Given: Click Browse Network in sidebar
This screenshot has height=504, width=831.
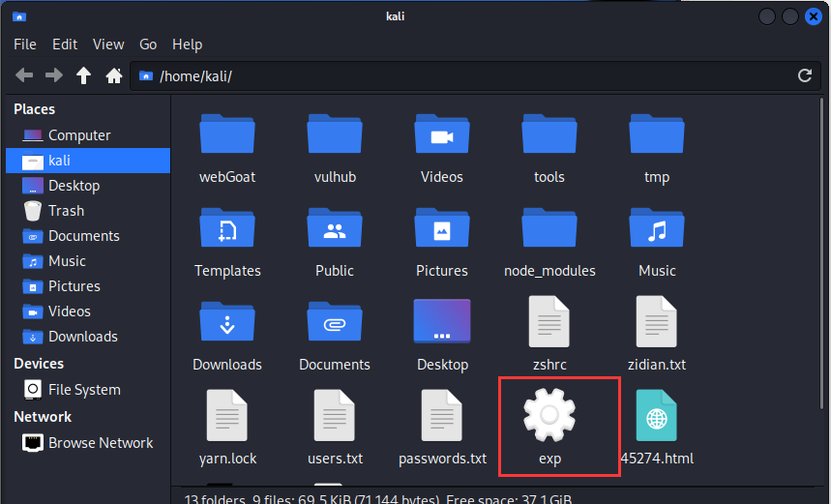Looking at the screenshot, I should pyautogui.click(x=101, y=443).
